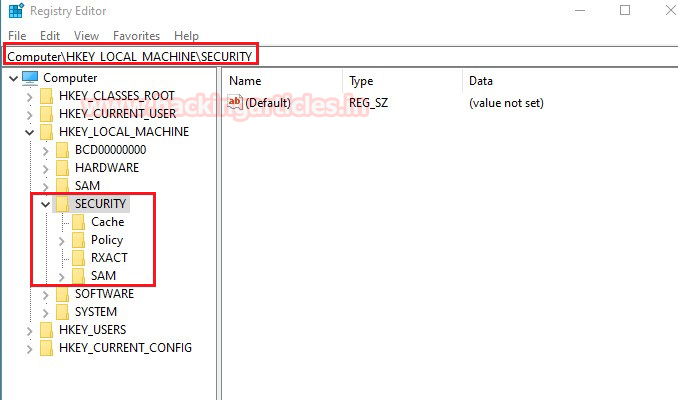Expand the BCD00000000 key chevron
The image size is (678, 400).
(45, 150)
